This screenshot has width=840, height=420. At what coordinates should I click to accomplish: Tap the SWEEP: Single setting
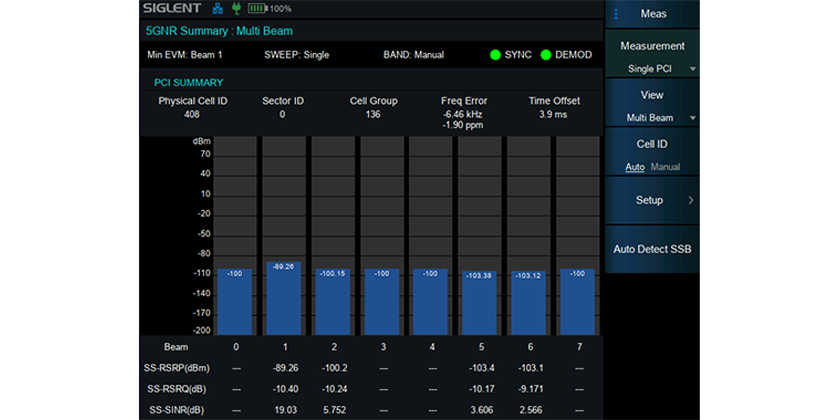[296, 54]
